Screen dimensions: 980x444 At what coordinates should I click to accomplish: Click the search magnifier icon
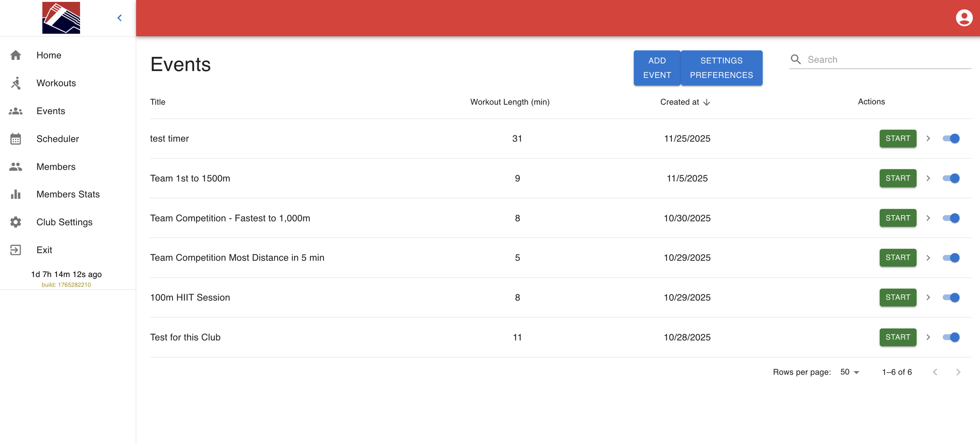(x=796, y=60)
